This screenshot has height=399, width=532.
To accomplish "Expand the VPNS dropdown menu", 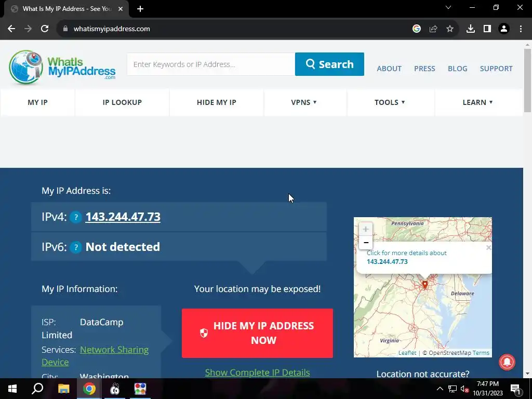I will tap(304, 102).
